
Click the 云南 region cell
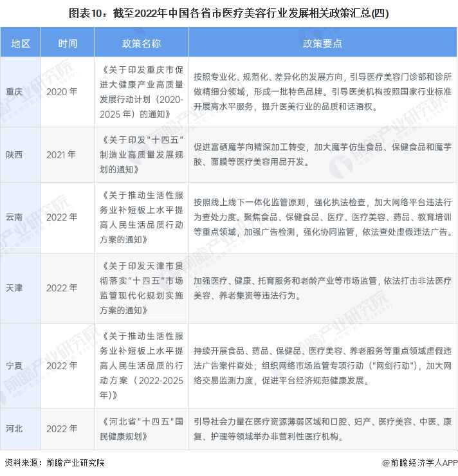14,217
